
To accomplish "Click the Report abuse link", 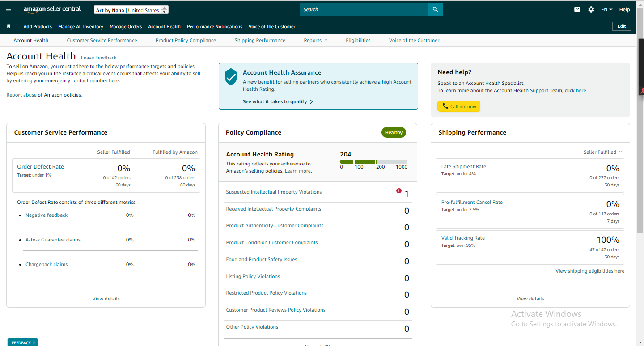I will click(21, 95).
